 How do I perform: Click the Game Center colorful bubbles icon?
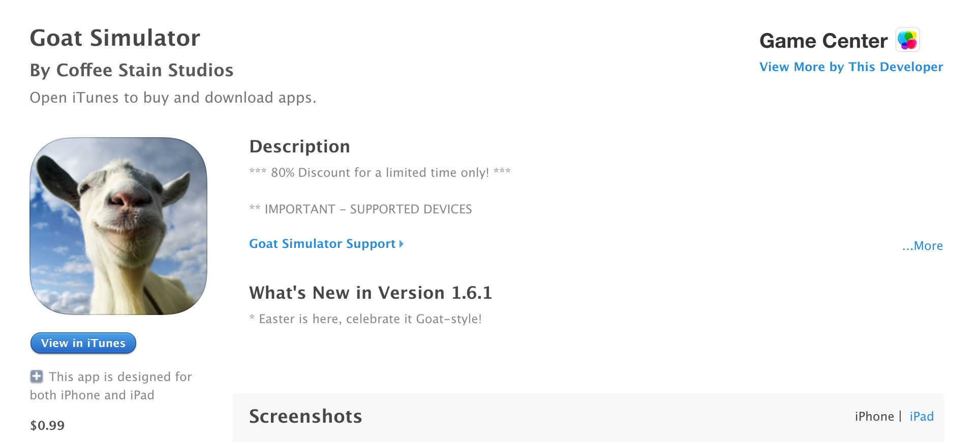907,40
